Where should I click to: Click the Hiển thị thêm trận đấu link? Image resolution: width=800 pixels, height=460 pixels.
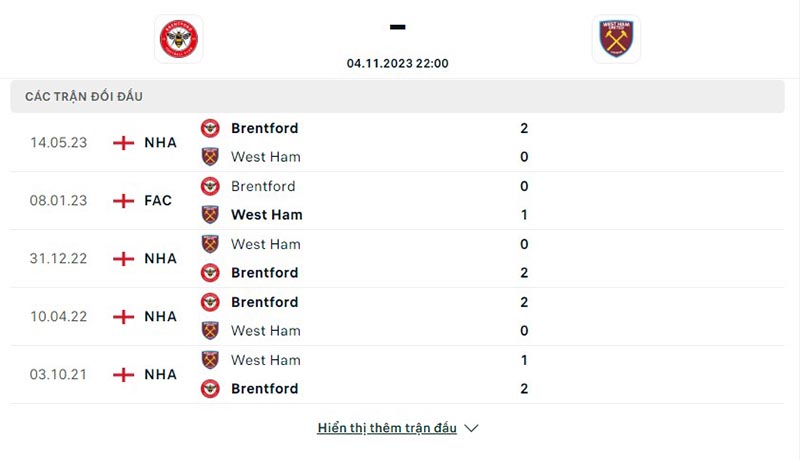pyautogui.click(x=387, y=428)
